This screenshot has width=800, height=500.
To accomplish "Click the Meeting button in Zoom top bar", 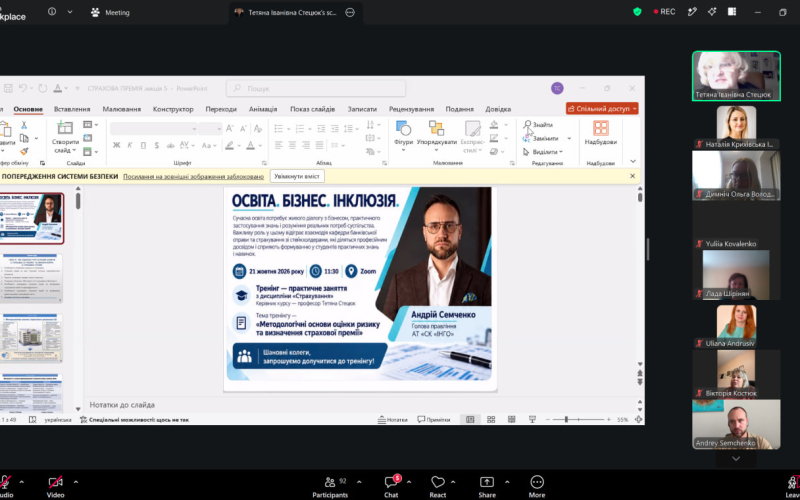I will pyautogui.click(x=111, y=12).
